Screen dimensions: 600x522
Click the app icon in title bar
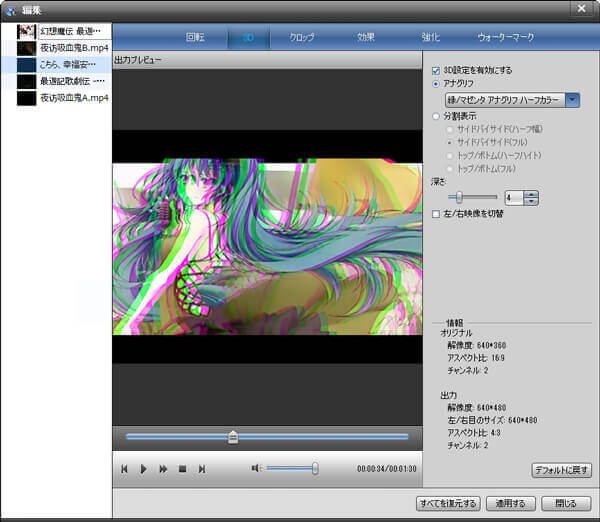11,10
